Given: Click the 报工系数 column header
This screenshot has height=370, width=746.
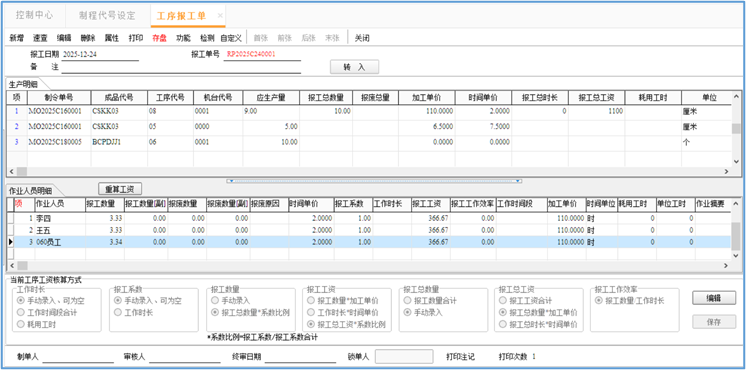Looking at the screenshot, I should tap(353, 203).
